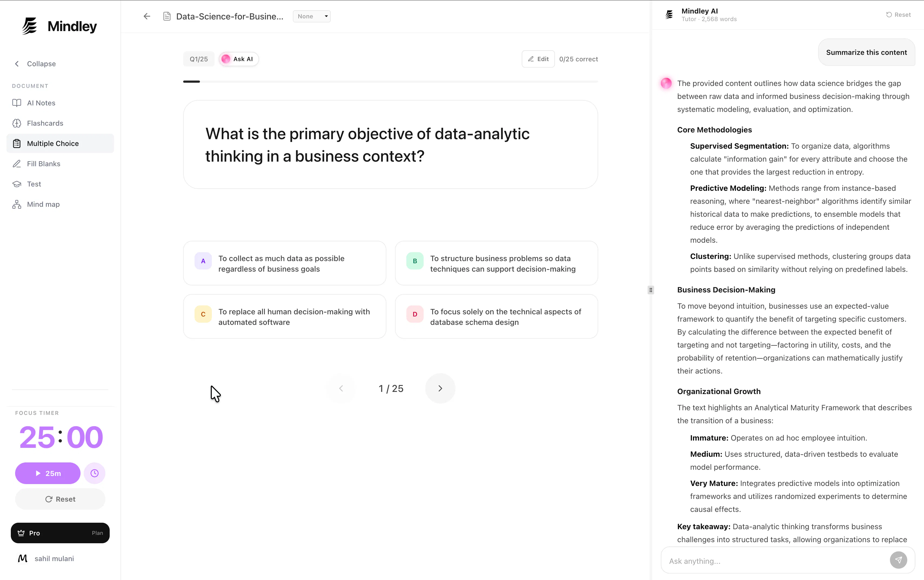
Task: Click the pencil icon inside the Edit button
Action: pos(531,59)
